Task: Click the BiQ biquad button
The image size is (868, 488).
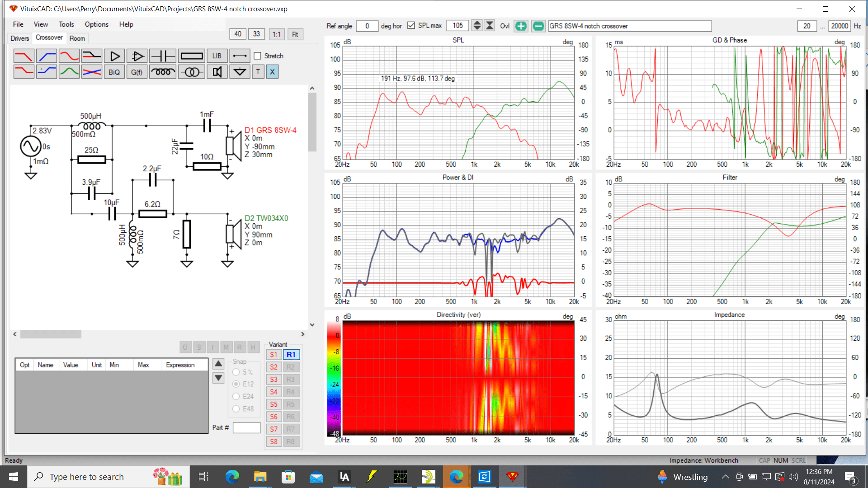Action: 114,72
